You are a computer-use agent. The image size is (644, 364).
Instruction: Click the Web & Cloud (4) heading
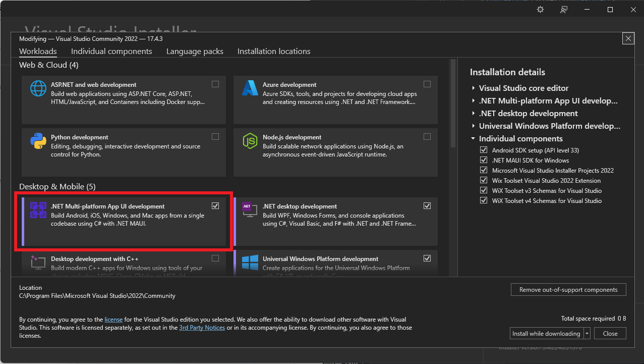click(49, 65)
